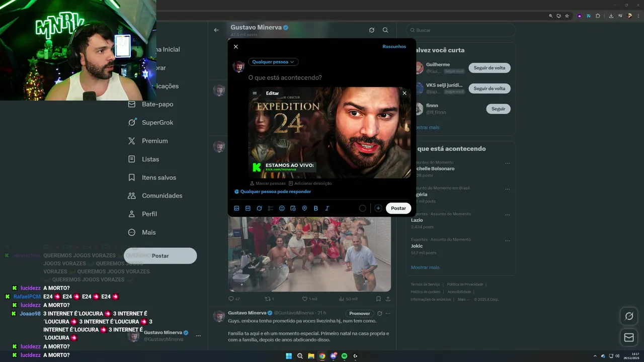Open Perfil in sidebar
644x362 pixels.
[143, 214]
